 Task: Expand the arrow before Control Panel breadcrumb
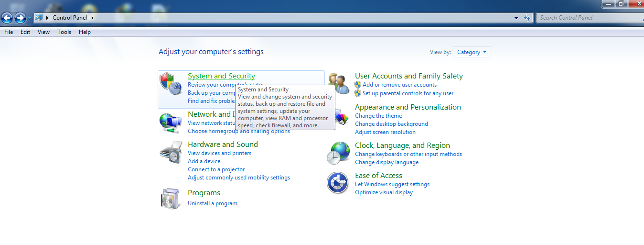(47, 18)
